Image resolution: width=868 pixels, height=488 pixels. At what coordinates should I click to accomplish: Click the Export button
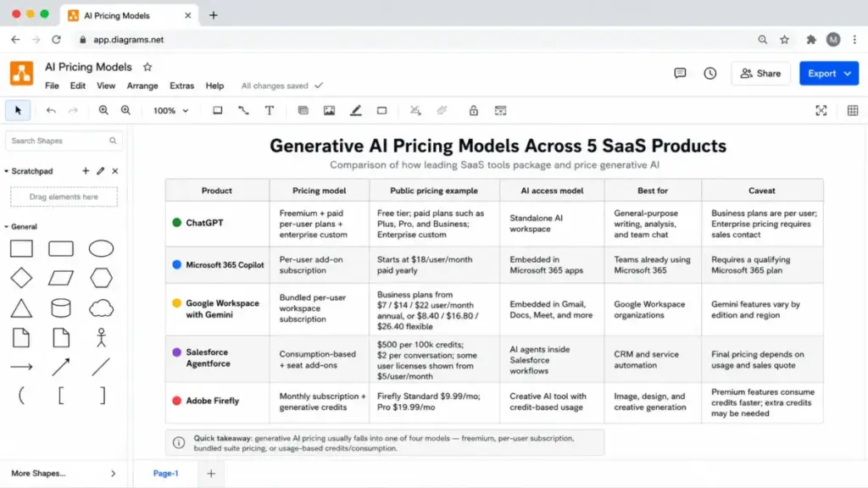click(829, 74)
